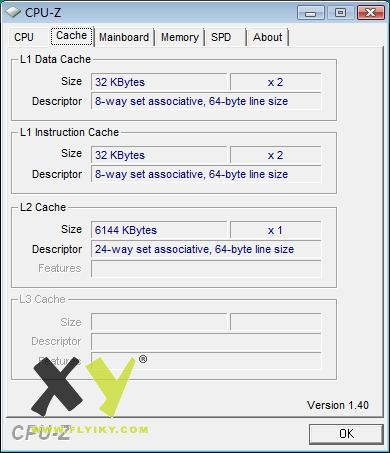
Task: Close the CPU-Z window
Action: pos(370,13)
